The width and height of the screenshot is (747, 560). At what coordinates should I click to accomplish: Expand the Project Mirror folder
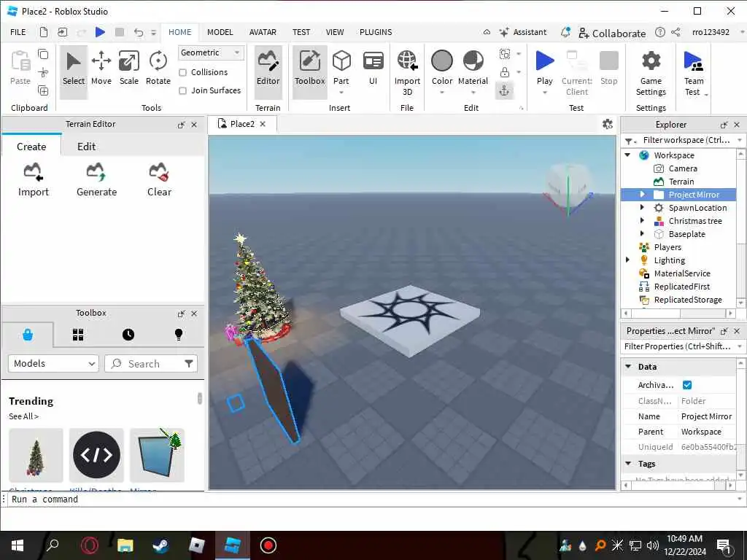pos(642,194)
